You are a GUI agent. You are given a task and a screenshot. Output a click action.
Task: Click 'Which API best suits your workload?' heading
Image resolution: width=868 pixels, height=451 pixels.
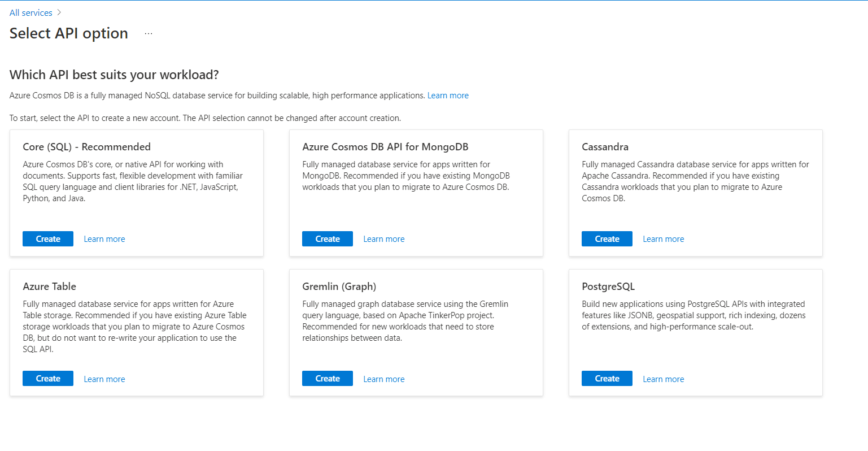114,75
